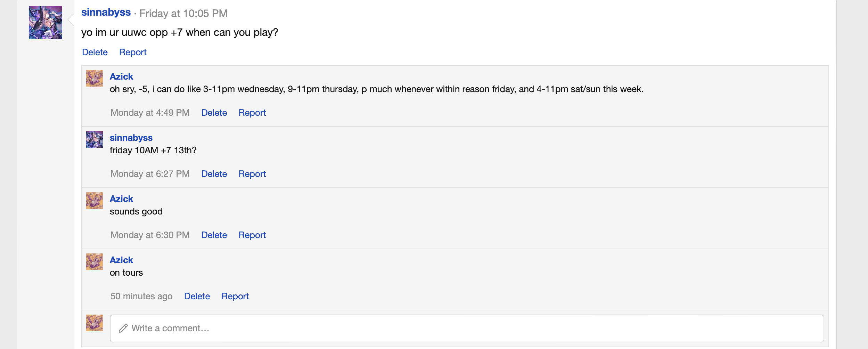Click Azick's avatar on first comment
Viewport: 868px width, 349px height.
click(x=95, y=78)
